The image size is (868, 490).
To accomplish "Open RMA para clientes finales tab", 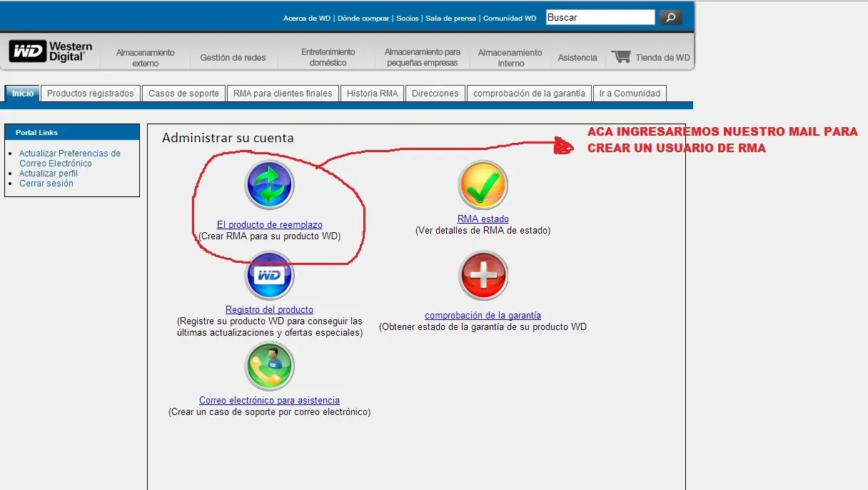I will [283, 94].
